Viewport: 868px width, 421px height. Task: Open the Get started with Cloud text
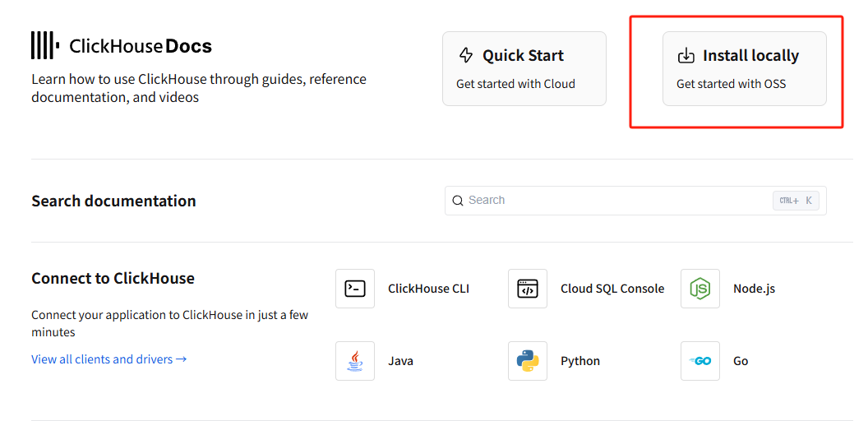515,84
